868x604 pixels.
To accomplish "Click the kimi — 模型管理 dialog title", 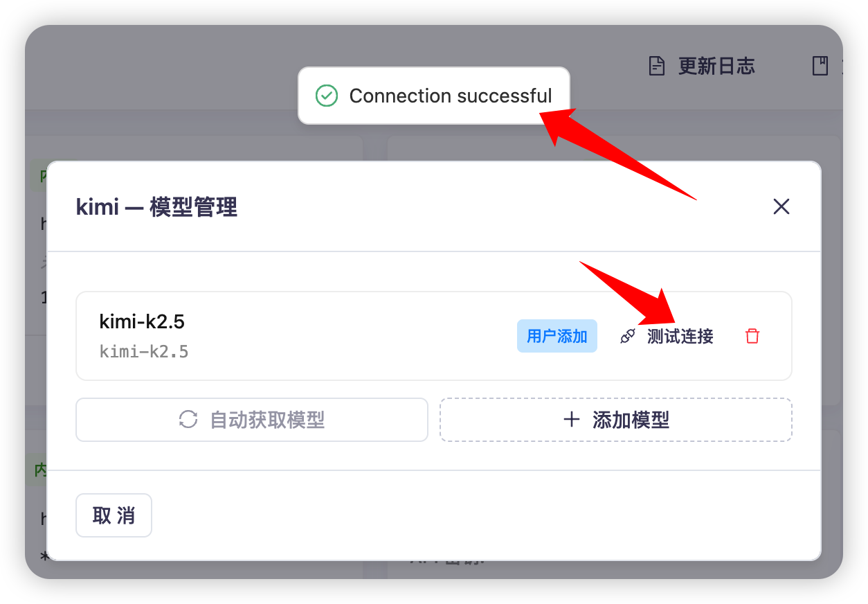I will pos(156,206).
